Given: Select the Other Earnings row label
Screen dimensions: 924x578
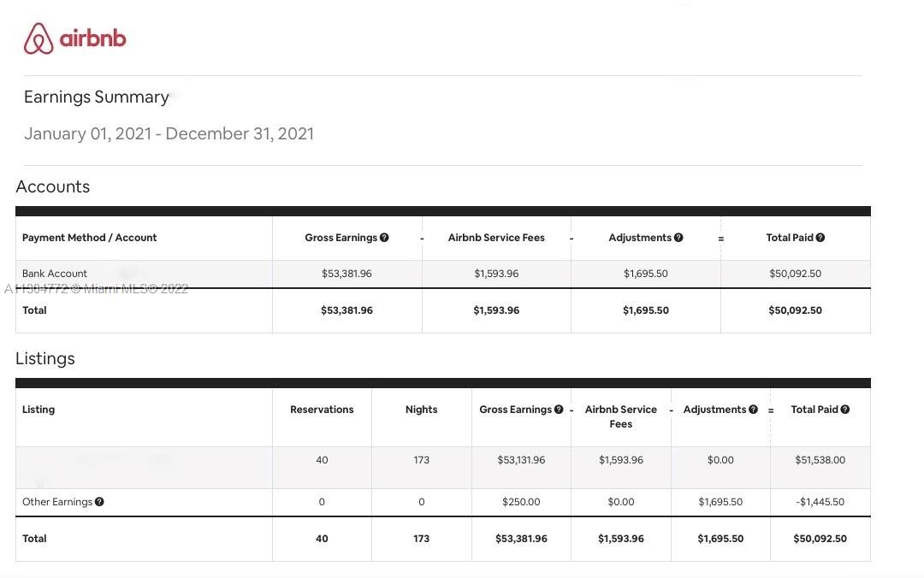Looking at the screenshot, I should (x=57, y=502).
